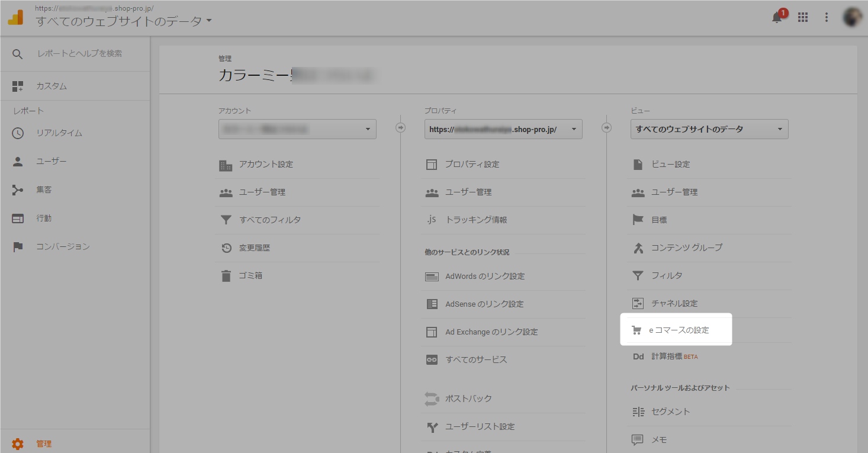Viewport: 868px width, 453px height.
Task: Expand the アカウント account dropdown
Action: (x=297, y=129)
